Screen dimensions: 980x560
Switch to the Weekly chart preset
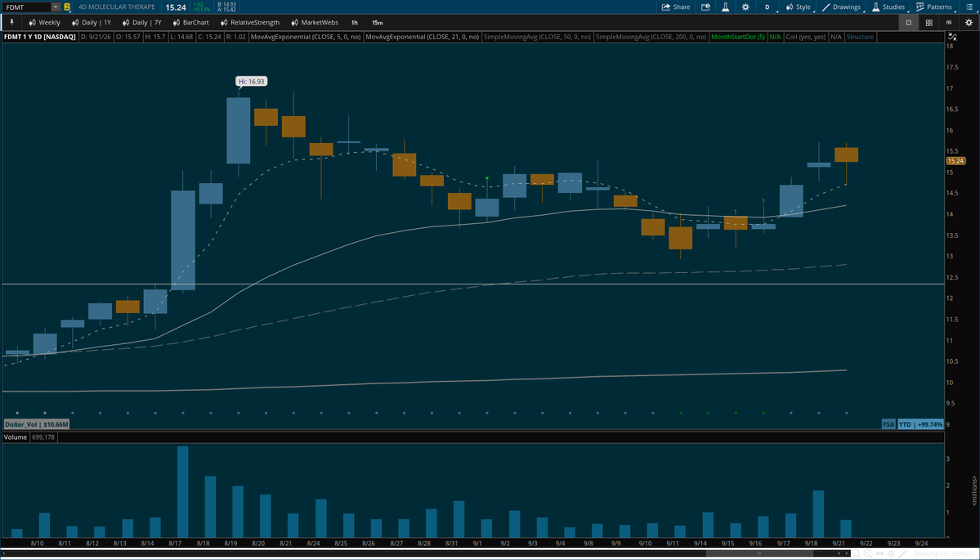[x=44, y=23]
